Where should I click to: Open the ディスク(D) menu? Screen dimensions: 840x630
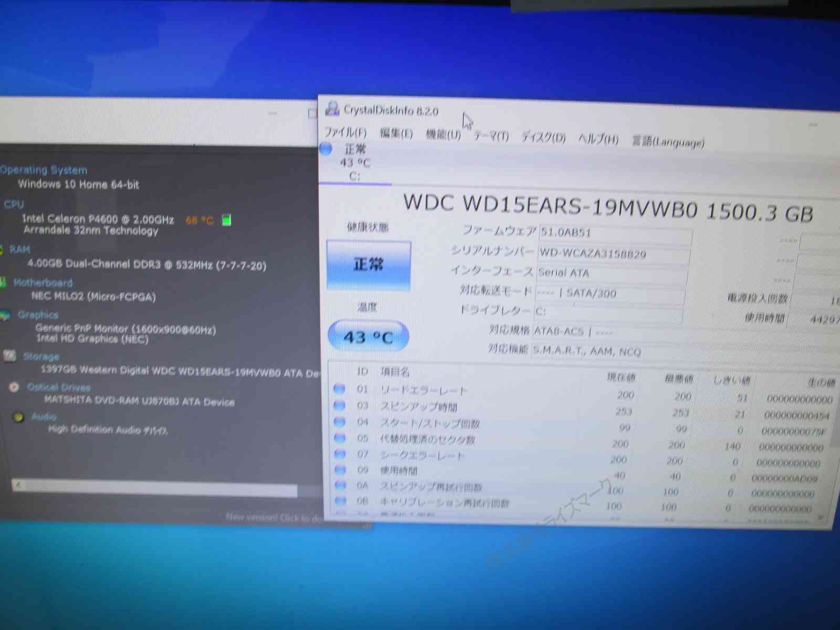[x=543, y=138]
